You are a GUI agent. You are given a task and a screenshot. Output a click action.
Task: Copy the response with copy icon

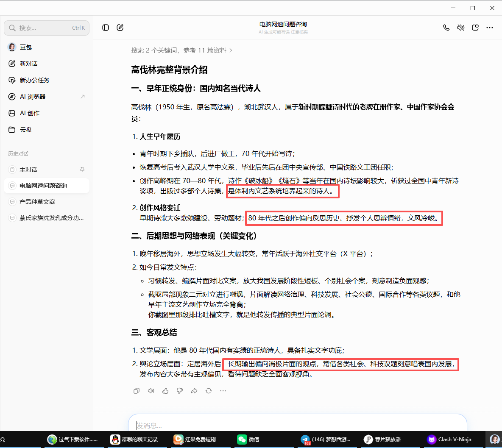pos(137,391)
